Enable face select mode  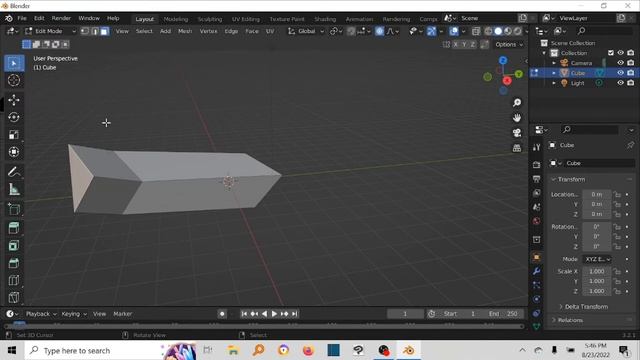coord(104,31)
